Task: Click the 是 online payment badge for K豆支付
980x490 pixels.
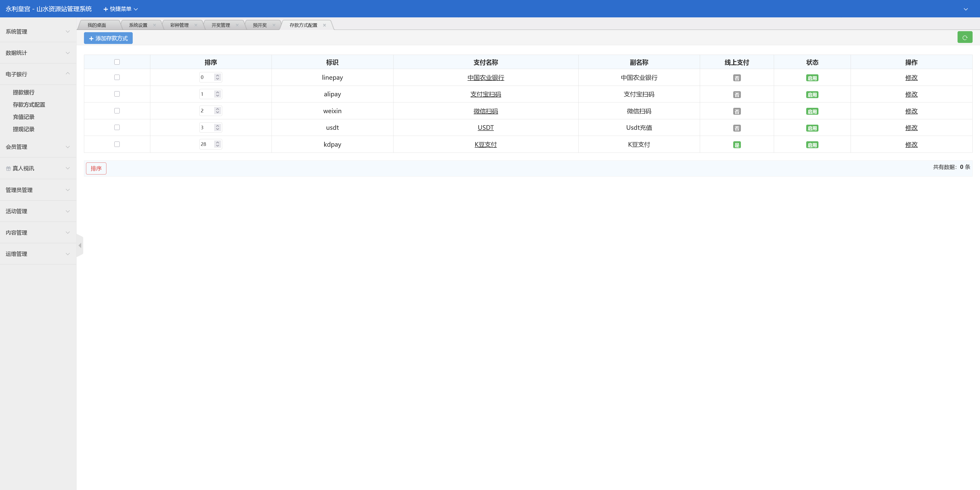Action: point(737,145)
